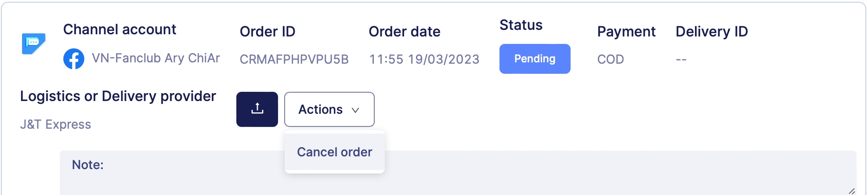Screen dimensions: 868x195
Task: Click order ID CRMAFPHPVPU5B
Action: coord(294,59)
